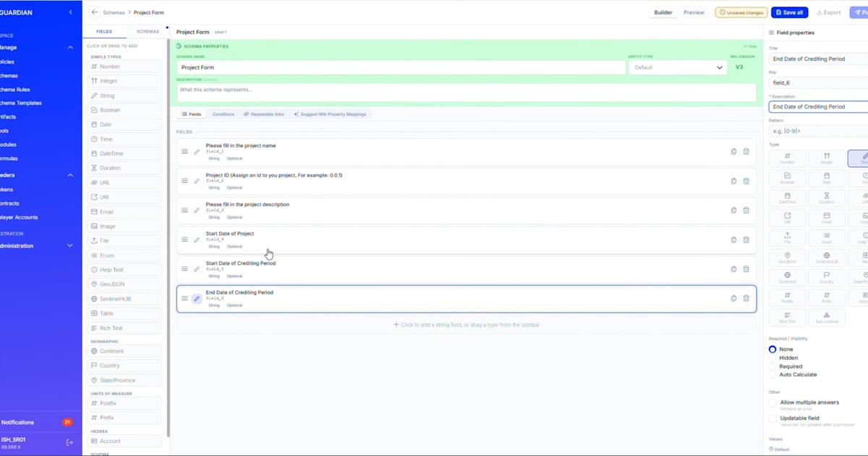Image resolution: width=868 pixels, height=456 pixels.
Task: Click the pencil icon on End Date of Crediting Period
Action: tap(197, 298)
